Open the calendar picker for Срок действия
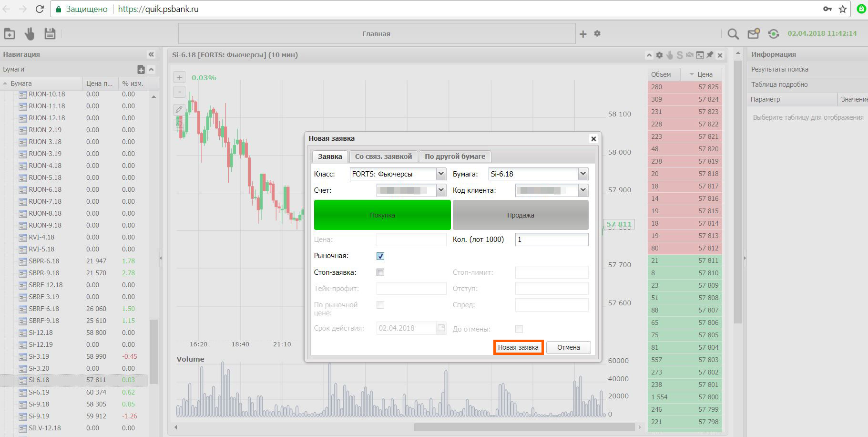 [x=441, y=328]
